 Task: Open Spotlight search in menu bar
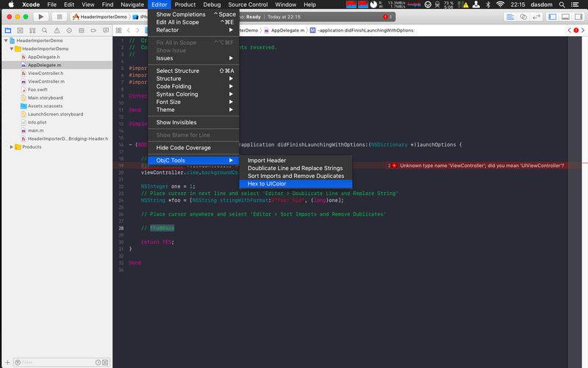562,4
